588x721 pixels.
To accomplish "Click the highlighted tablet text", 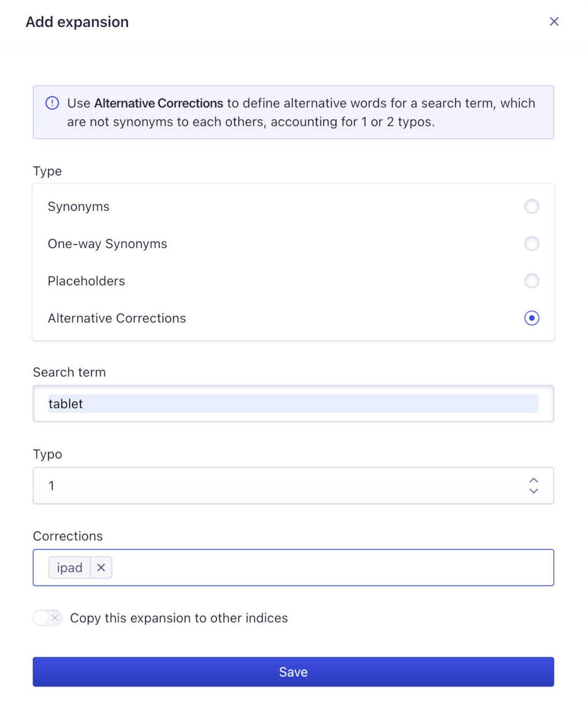I will pyautogui.click(x=65, y=404).
